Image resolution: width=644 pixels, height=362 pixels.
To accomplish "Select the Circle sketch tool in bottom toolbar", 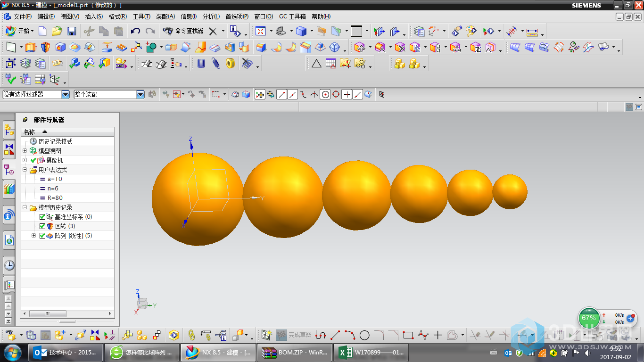I will pos(364,335).
